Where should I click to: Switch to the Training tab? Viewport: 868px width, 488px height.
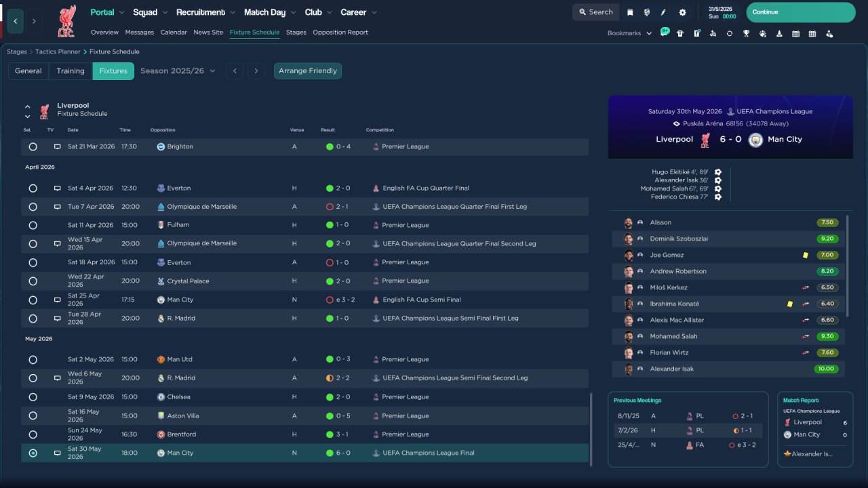pyautogui.click(x=71, y=70)
